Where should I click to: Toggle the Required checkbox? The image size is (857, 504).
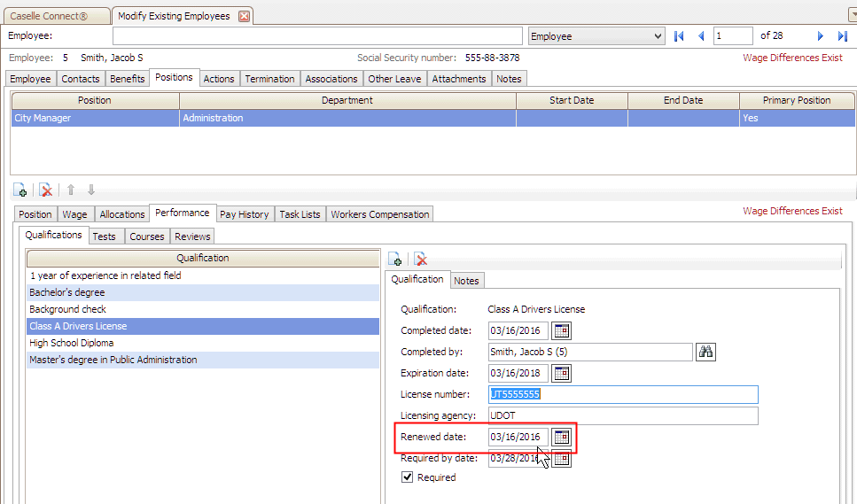[x=408, y=477]
